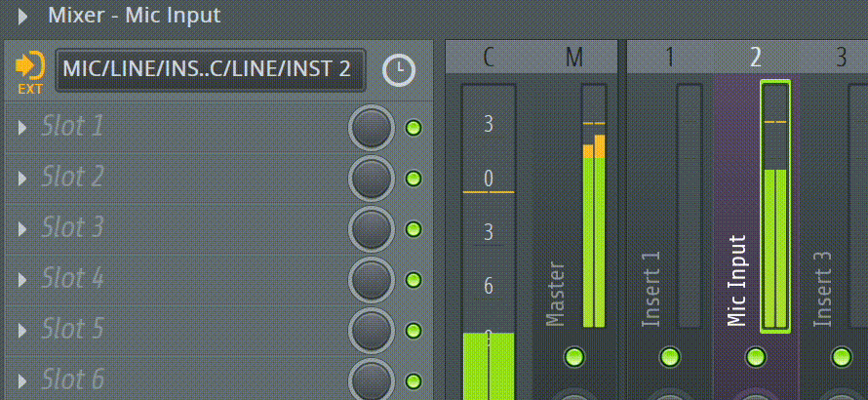868x400 pixels.
Task: Click the Insert 1 track name label
Action: [x=651, y=289]
